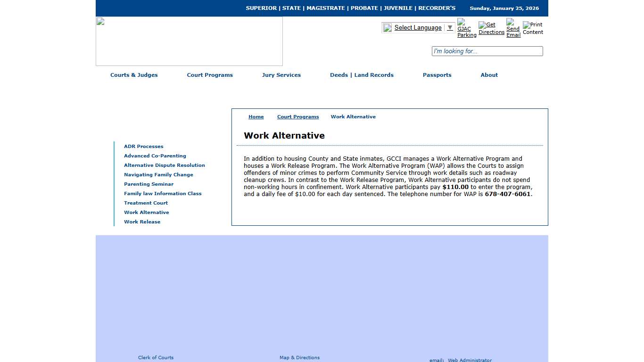Open the Court Programs navigation menu
The image size is (644, 362).
[x=210, y=75]
